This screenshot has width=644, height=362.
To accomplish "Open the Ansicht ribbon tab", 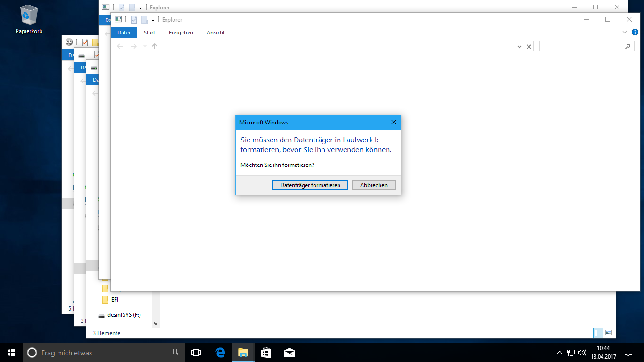I will (x=216, y=33).
